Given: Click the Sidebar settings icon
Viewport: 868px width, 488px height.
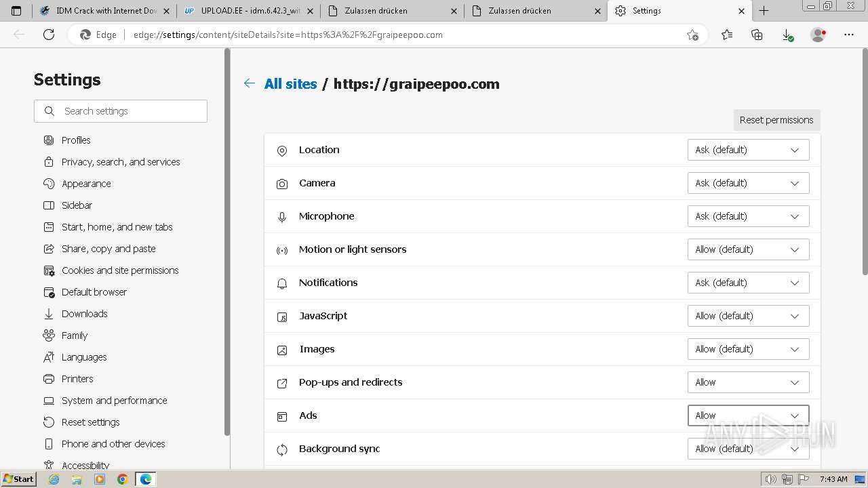Looking at the screenshot, I should click(49, 205).
